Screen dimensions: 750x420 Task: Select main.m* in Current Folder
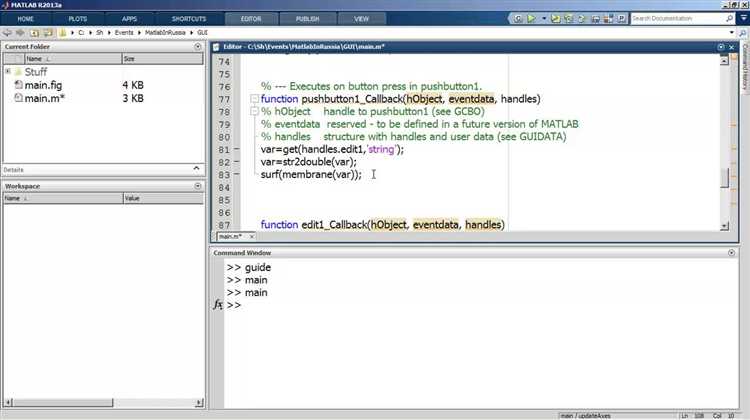coord(44,98)
